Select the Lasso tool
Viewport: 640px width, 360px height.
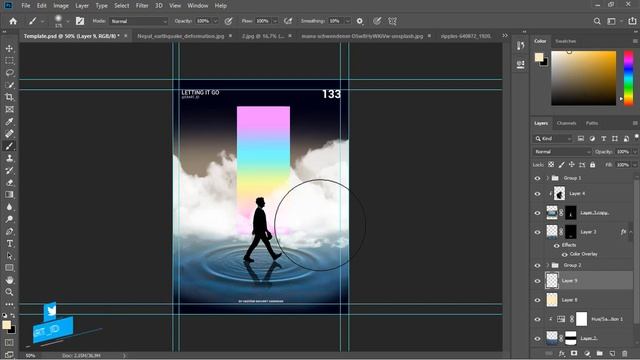9,73
